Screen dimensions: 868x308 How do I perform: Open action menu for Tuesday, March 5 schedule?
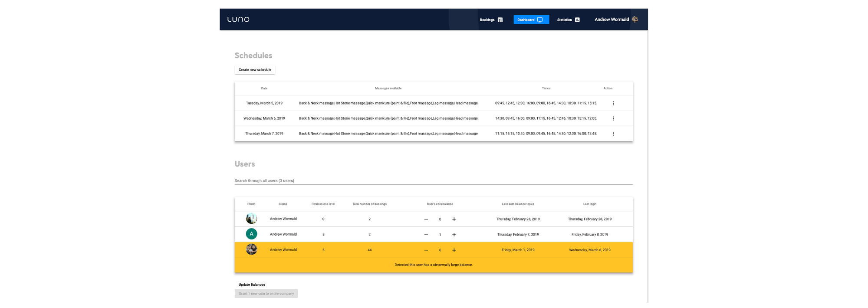(613, 103)
